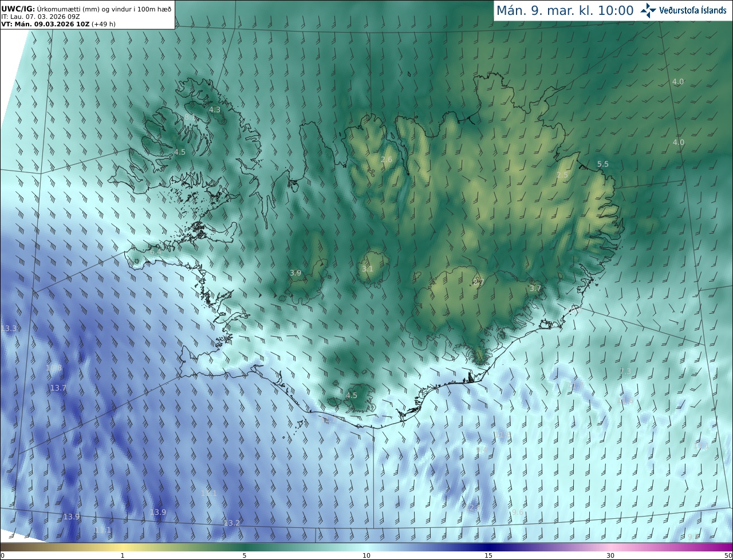This screenshot has height=560, width=733.
Task: Click the 'VT: Mán. 09.03.2026 10Z' line
Action: pyautogui.click(x=58, y=25)
